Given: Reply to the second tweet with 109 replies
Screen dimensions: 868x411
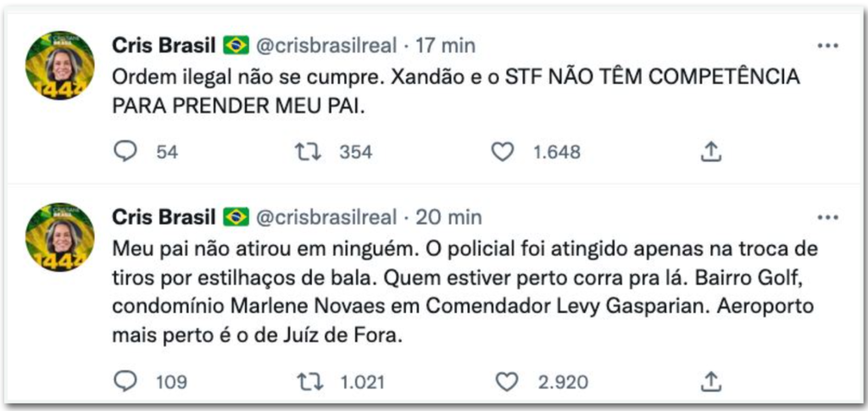Looking at the screenshot, I should pos(125,381).
